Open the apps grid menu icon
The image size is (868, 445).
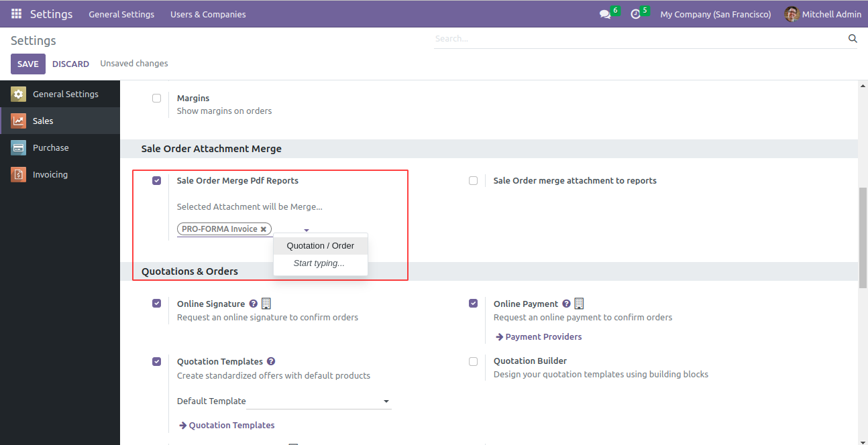pos(16,14)
